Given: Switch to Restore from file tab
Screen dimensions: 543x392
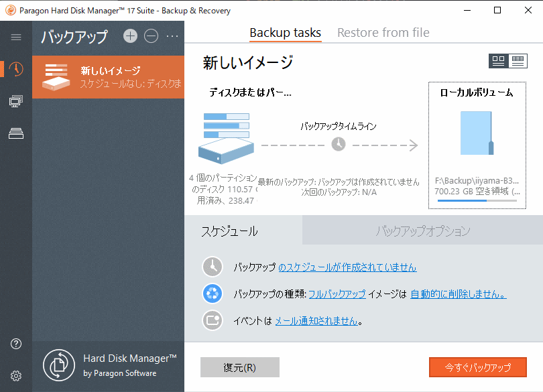Looking at the screenshot, I should tap(383, 33).
